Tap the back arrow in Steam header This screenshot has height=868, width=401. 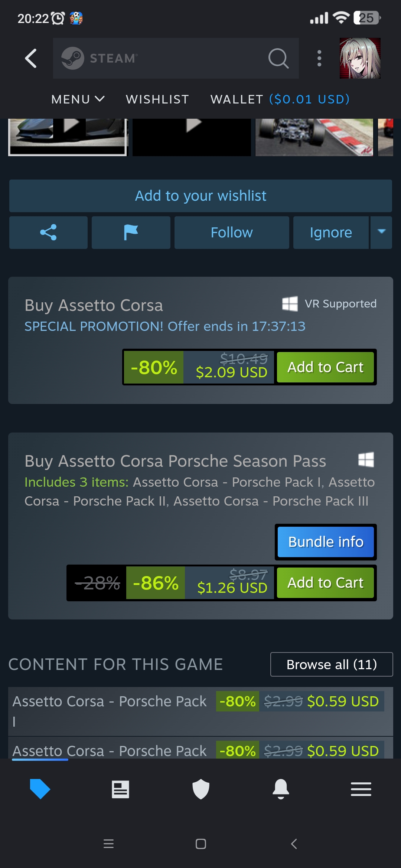tap(31, 59)
